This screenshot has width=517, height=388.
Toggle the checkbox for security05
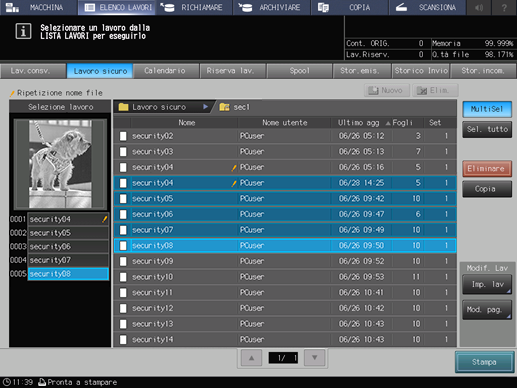(123, 199)
